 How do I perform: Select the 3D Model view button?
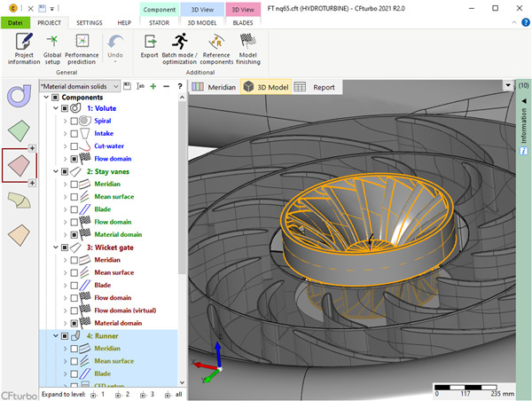point(266,87)
